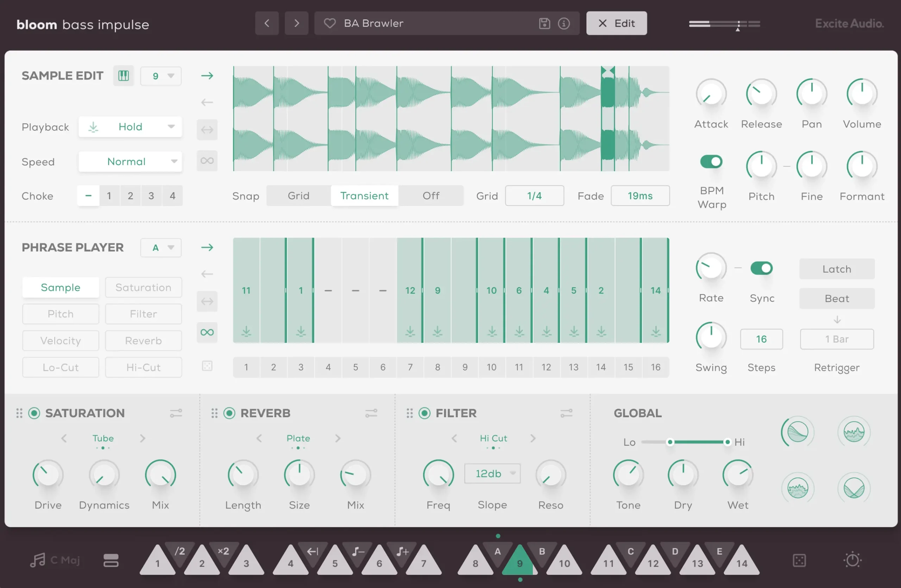Switch to the Pitch phrase tab
The width and height of the screenshot is (901, 588).
coord(61,314)
